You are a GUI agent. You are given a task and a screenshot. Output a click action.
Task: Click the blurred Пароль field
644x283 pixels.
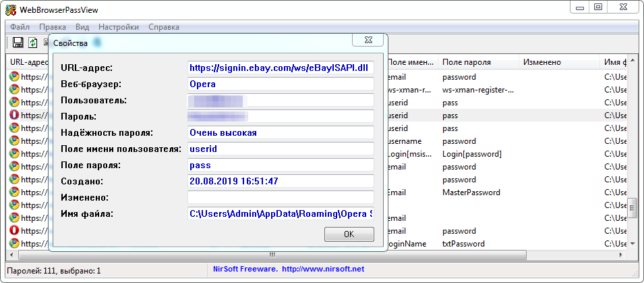(281, 116)
